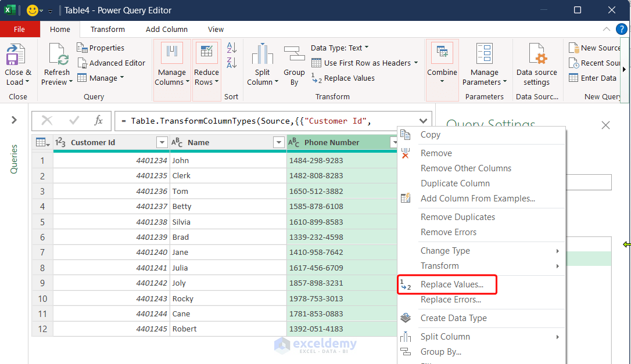Screen dimensions: 631x364
Task: Click the Reduce Rows icon
Action: pos(206,53)
